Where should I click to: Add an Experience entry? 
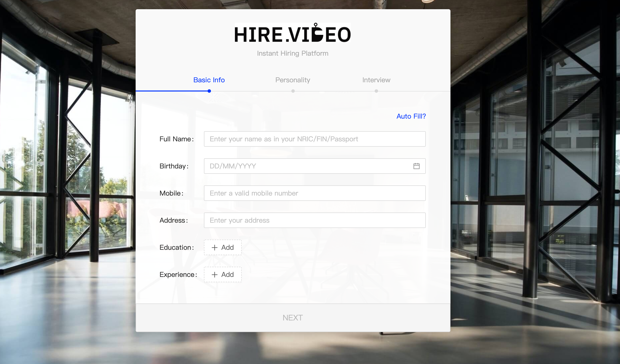click(223, 274)
